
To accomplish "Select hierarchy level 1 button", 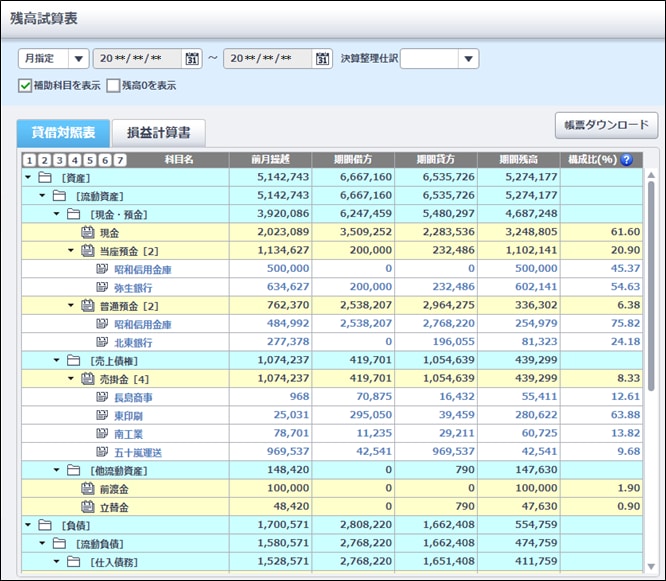I will [30, 160].
